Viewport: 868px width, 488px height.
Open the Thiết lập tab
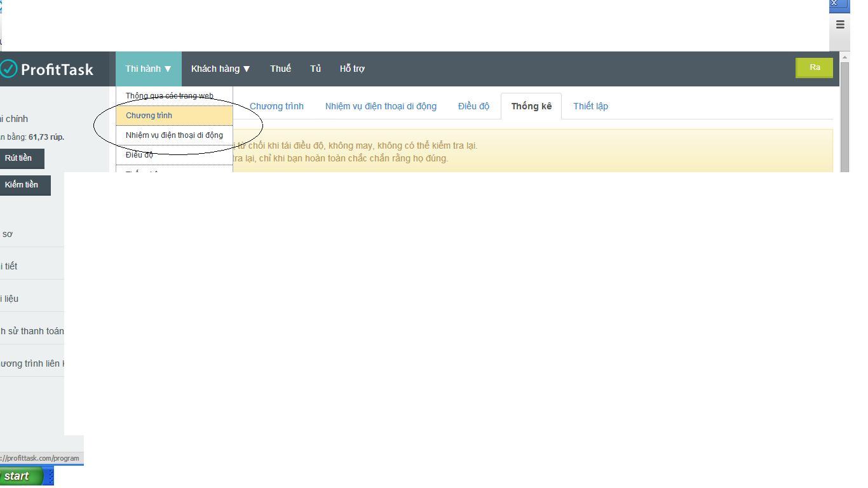coord(590,106)
